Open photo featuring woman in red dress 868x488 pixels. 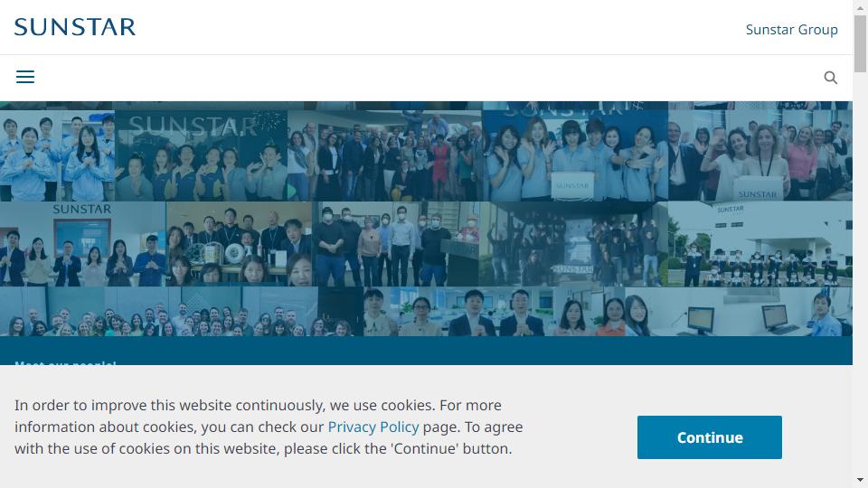click(x=385, y=155)
